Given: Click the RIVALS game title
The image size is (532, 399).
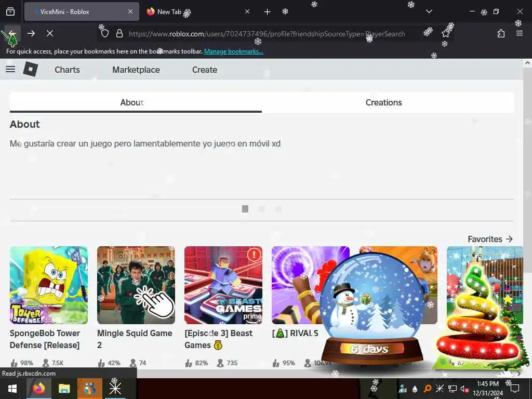Looking at the screenshot, I should click(295, 333).
